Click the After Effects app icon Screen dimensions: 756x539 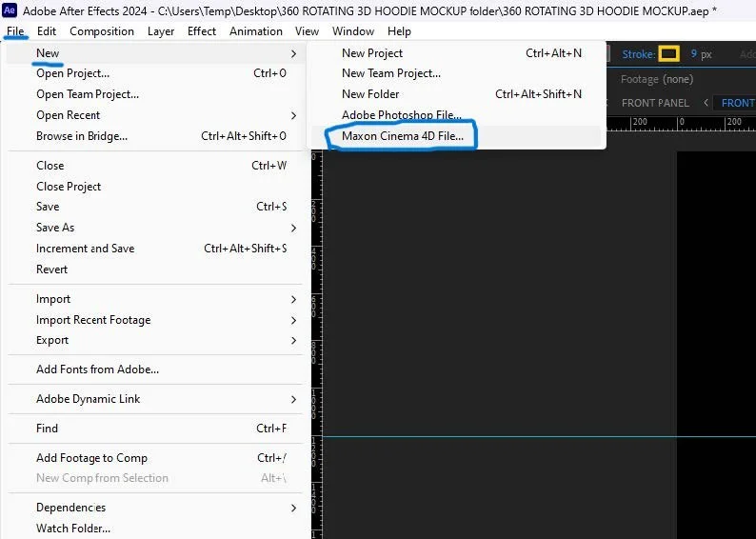click(x=10, y=10)
